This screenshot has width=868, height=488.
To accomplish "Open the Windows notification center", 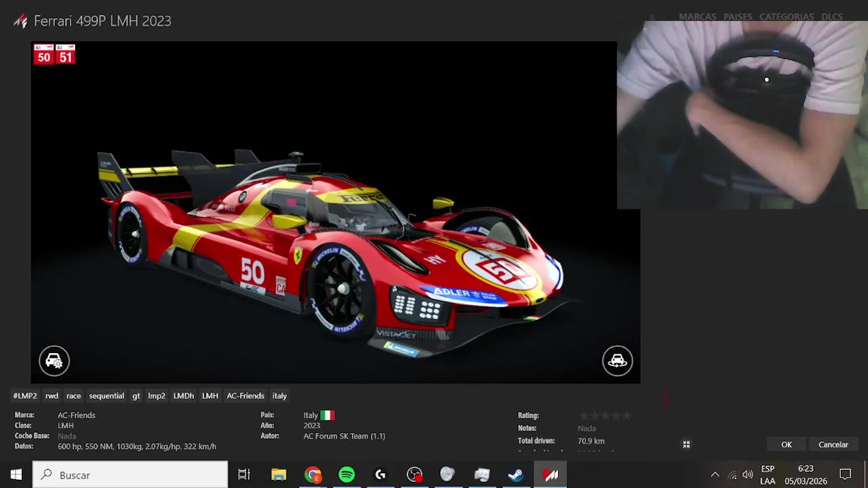I will coord(846,474).
